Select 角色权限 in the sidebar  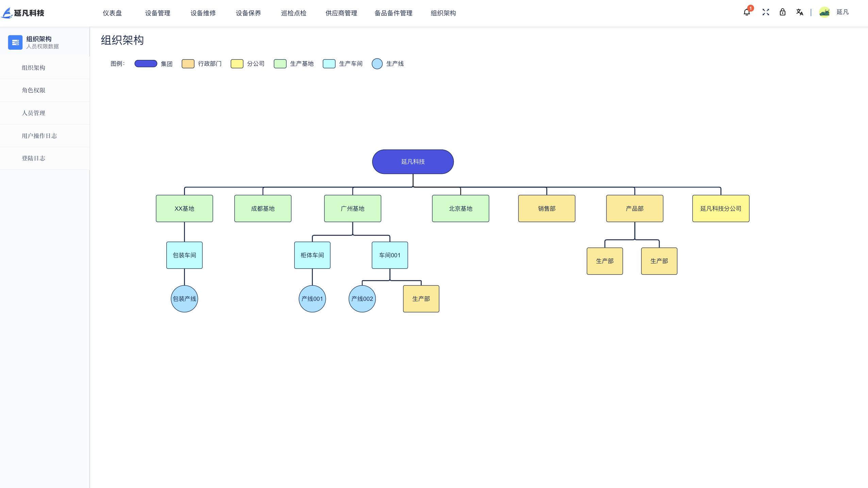point(33,90)
